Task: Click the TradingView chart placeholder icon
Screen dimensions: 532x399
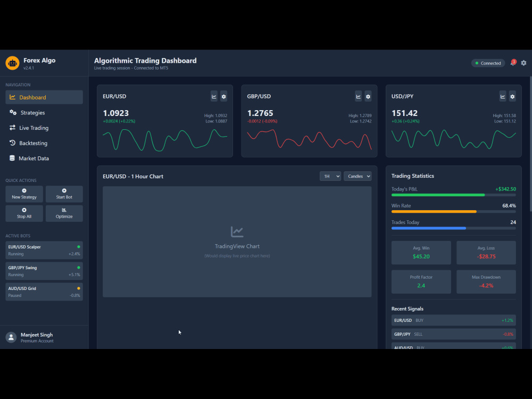Action: coord(237,232)
